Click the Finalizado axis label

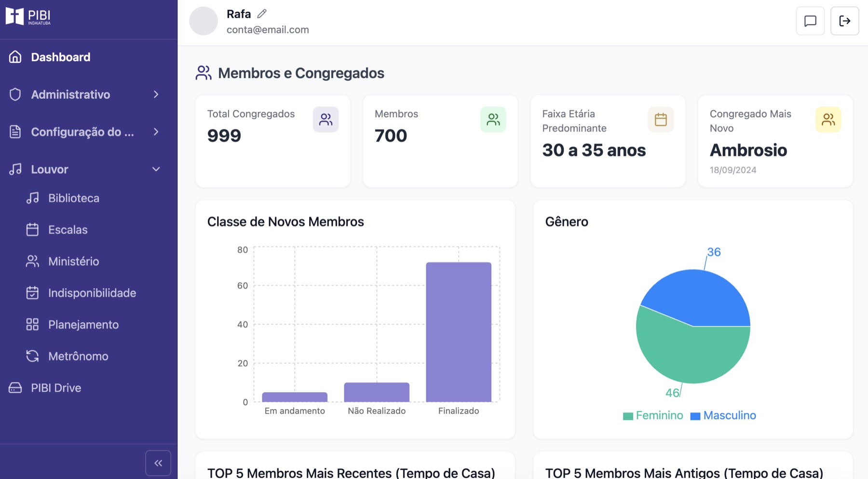459,411
